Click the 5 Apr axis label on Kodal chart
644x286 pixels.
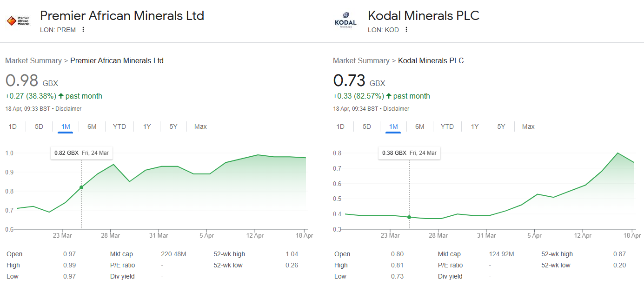pyautogui.click(x=534, y=235)
